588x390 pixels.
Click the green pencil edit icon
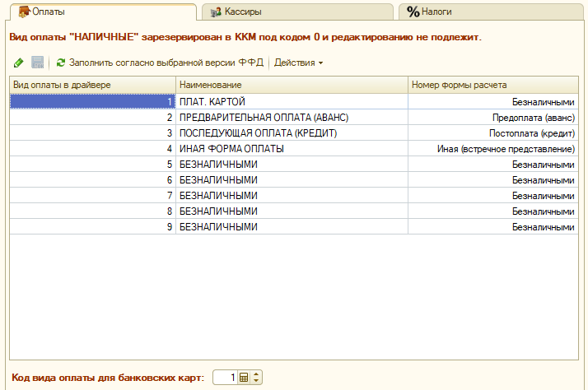18,63
